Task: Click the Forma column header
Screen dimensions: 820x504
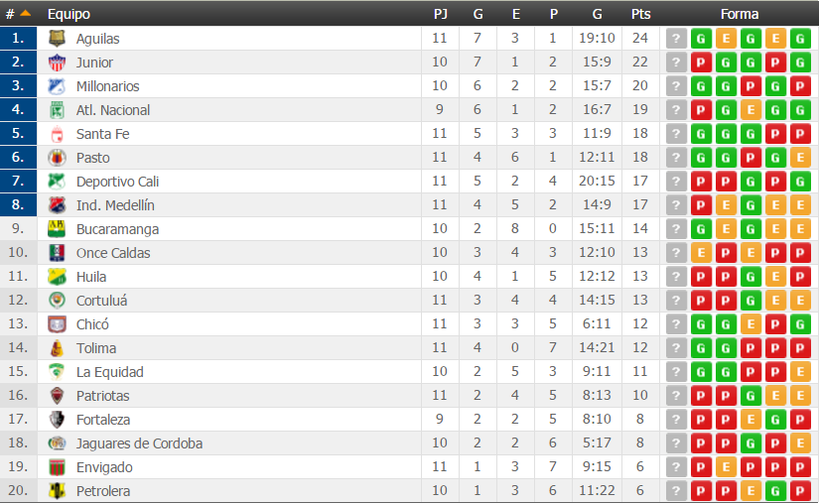Action: tap(739, 14)
